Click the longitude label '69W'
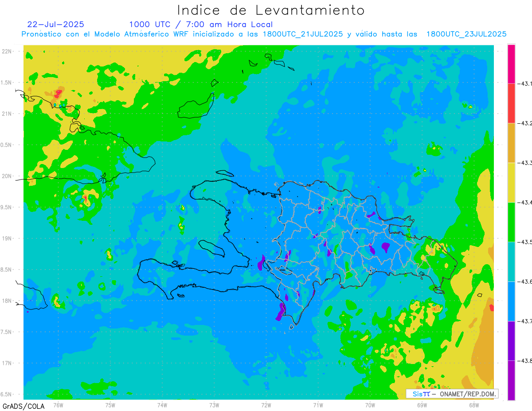The width and height of the screenshot is (532, 411). point(422,405)
